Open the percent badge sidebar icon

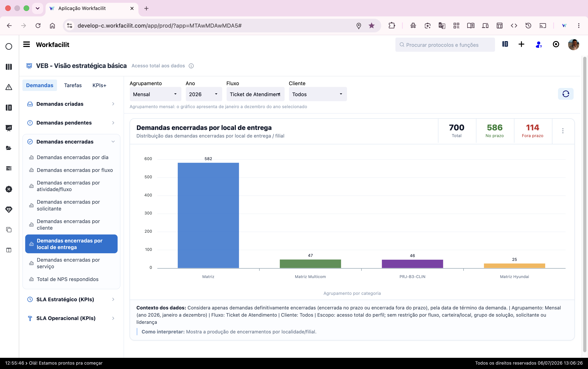click(x=9, y=189)
